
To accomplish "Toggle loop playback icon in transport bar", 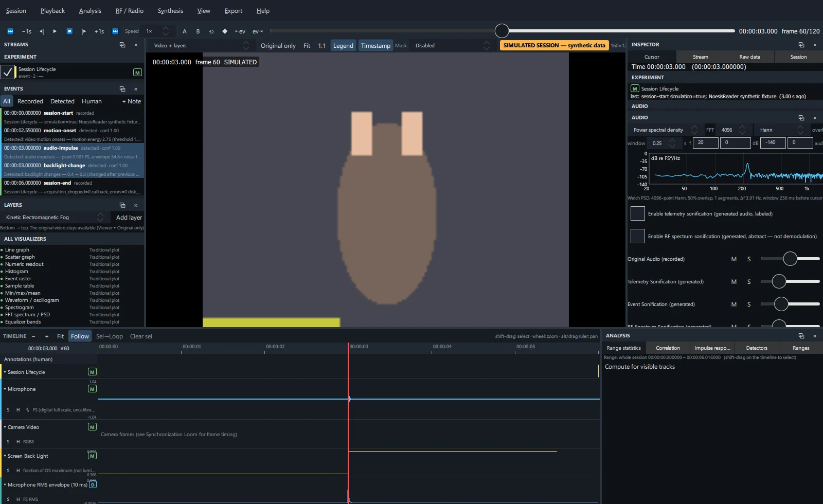I will pos(211,31).
